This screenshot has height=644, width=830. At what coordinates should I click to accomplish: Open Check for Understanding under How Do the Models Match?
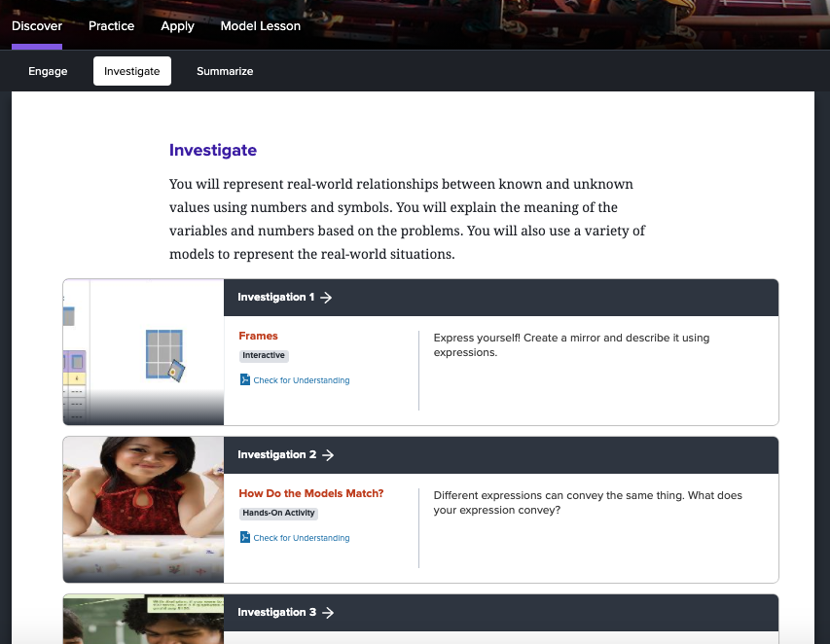[302, 538]
